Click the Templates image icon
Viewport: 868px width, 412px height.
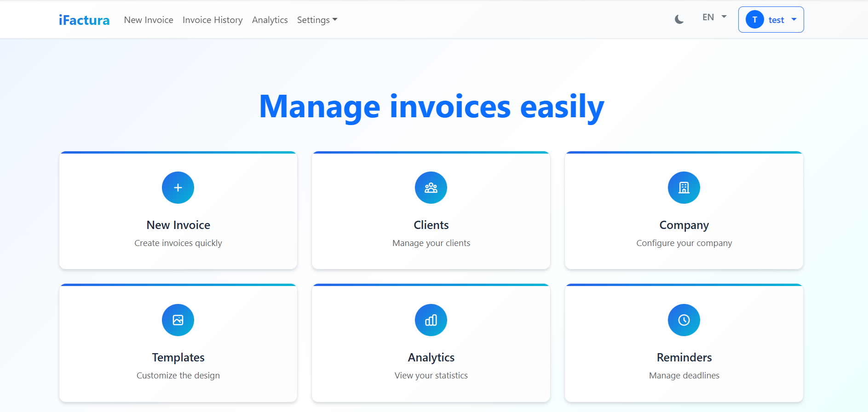pyautogui.click(x=178, y=320)
